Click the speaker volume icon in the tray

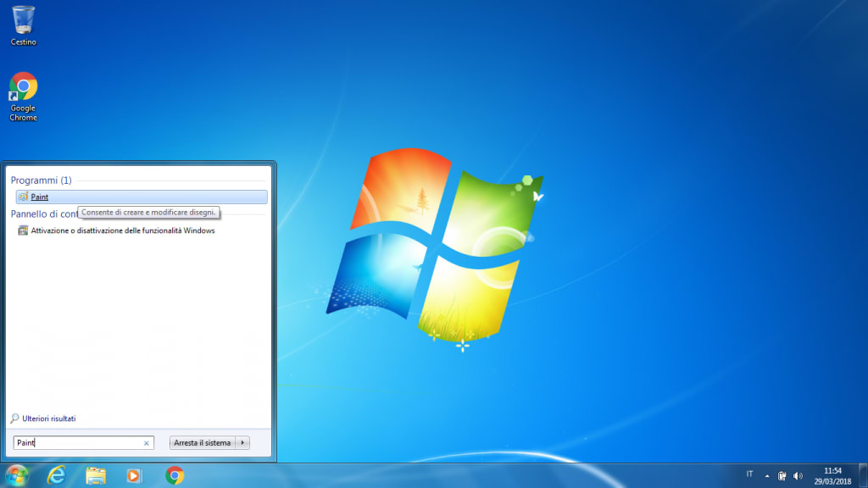point(798,476)
